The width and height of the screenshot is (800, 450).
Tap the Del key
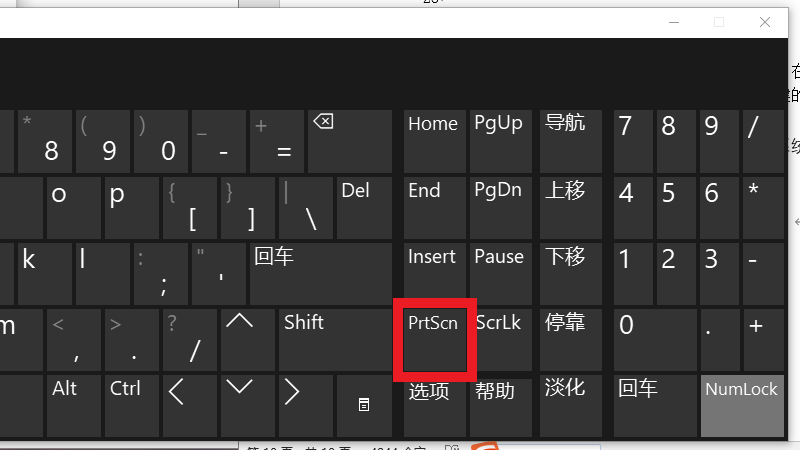tap(364, 208)
